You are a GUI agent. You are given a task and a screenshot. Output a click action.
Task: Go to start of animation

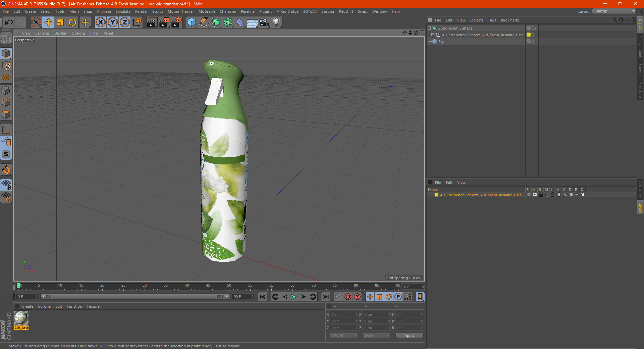point(263,297)
